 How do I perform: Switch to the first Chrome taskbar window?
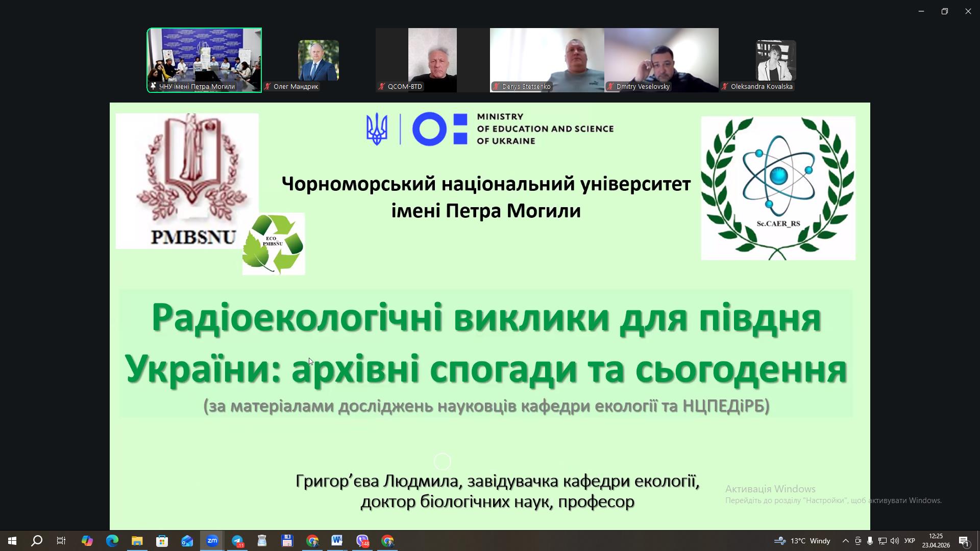[312, 541]
